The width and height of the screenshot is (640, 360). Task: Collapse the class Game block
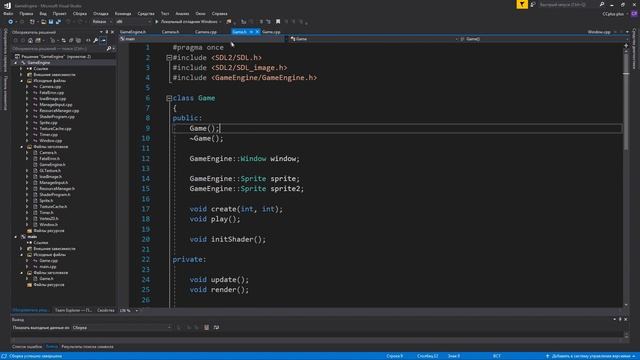[x=169, y=98]
